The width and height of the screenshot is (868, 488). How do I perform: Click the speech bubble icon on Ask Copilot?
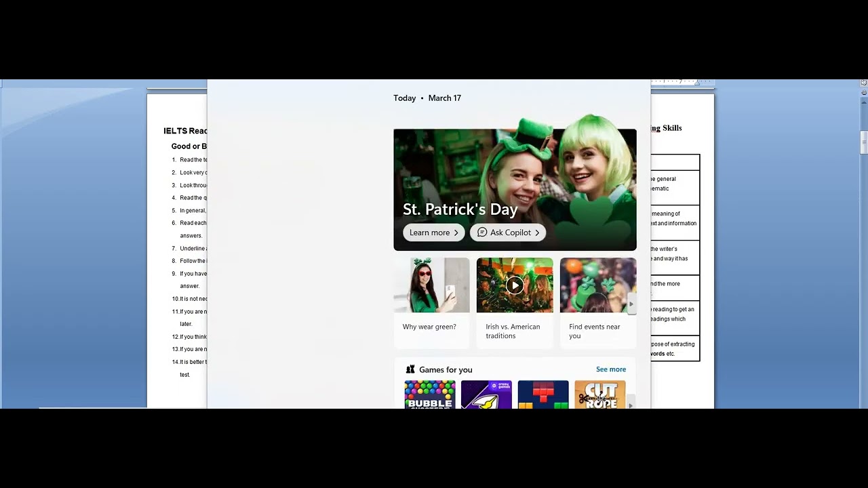pos(482,232)
